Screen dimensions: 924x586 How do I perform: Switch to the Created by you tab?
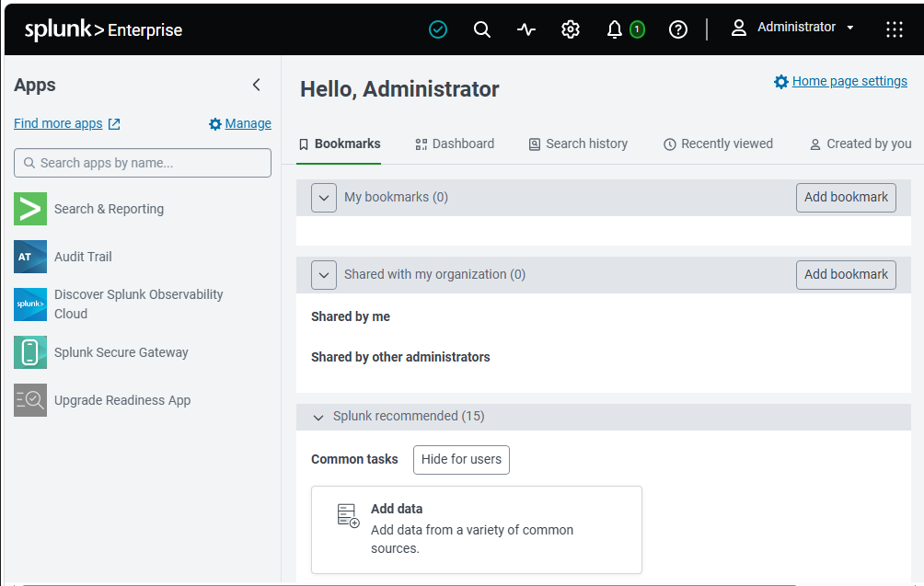pyautogui.click(x=860, y=144)
